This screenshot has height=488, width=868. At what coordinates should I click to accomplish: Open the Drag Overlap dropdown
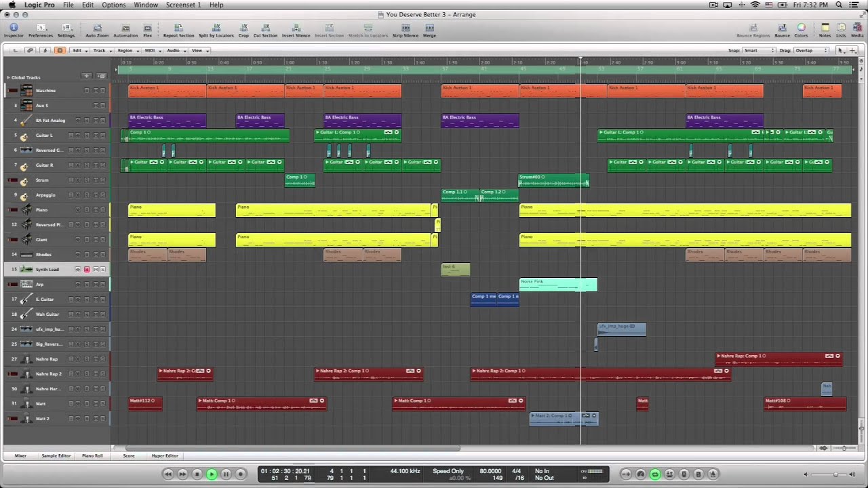(x=811, y=50)
